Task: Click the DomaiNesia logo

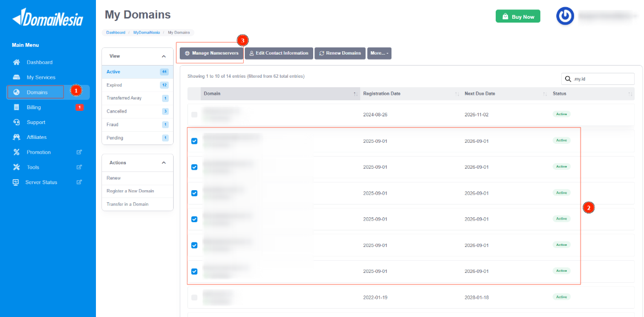Action: click(47, 19)
